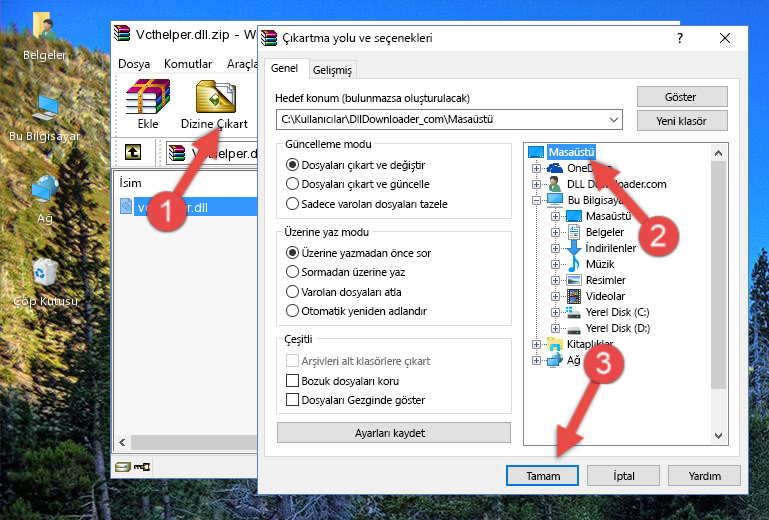Enable Bozuk dosyaları koru checkbox
769x520 pixels.
(292, 381)
